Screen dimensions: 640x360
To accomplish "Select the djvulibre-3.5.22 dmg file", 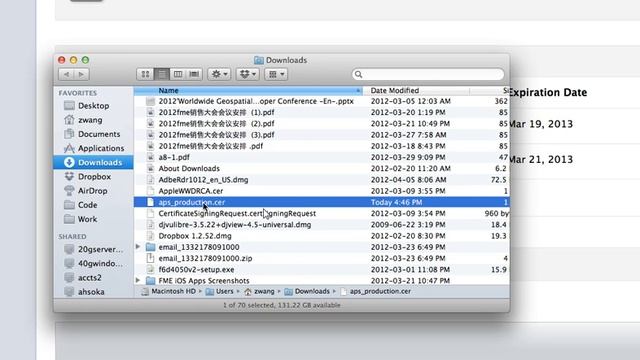I will point(322,224).
